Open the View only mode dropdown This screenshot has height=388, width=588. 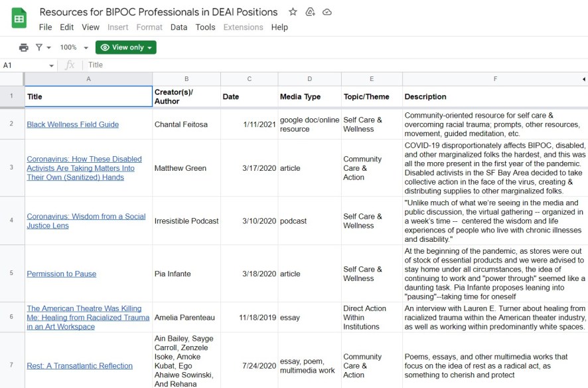click(126, 47)
